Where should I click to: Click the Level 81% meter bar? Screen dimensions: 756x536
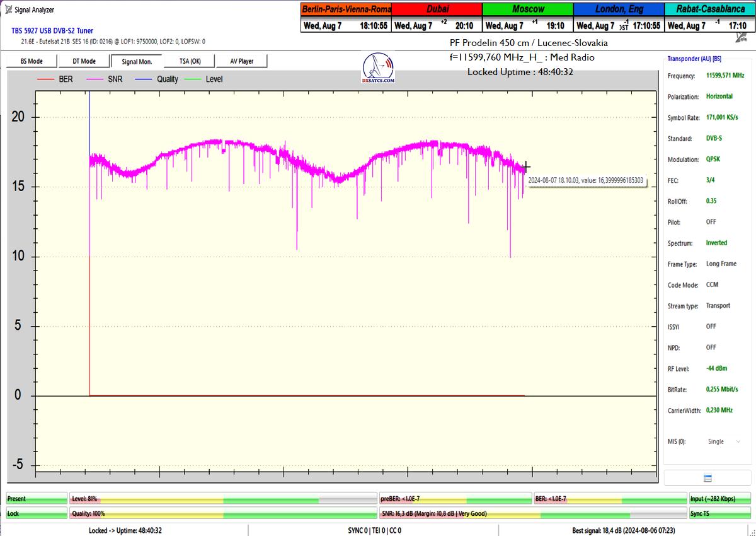[x=223, y=499]
